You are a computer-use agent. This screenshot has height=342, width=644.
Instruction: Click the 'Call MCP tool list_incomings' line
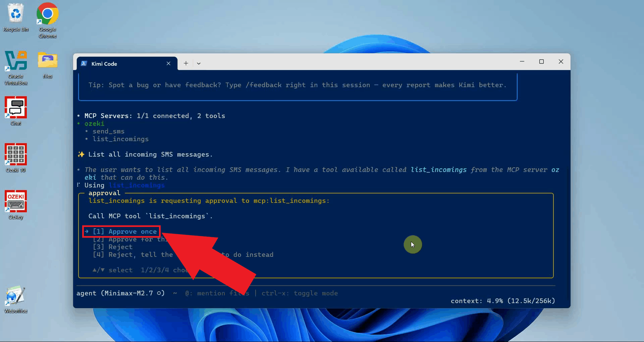[x=150, y=216]
